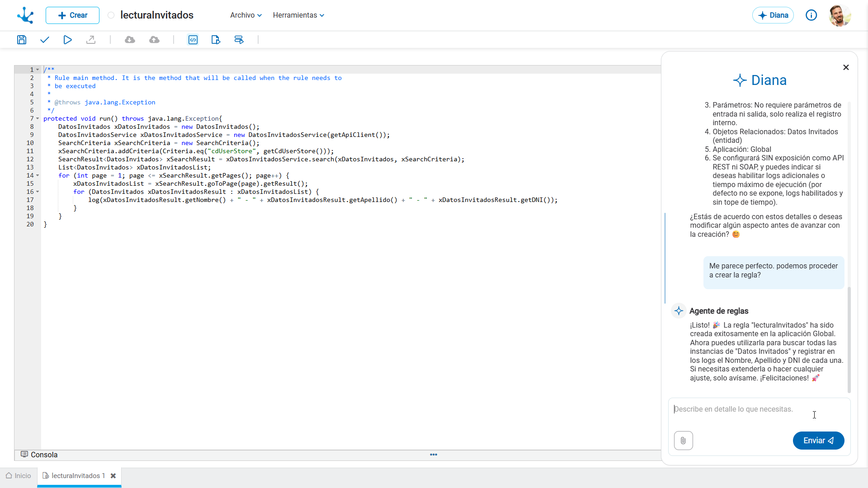The height and width of the screenshot is (488, 868).
Task: Click the checkmark validate icon
Action: [44, 40]
